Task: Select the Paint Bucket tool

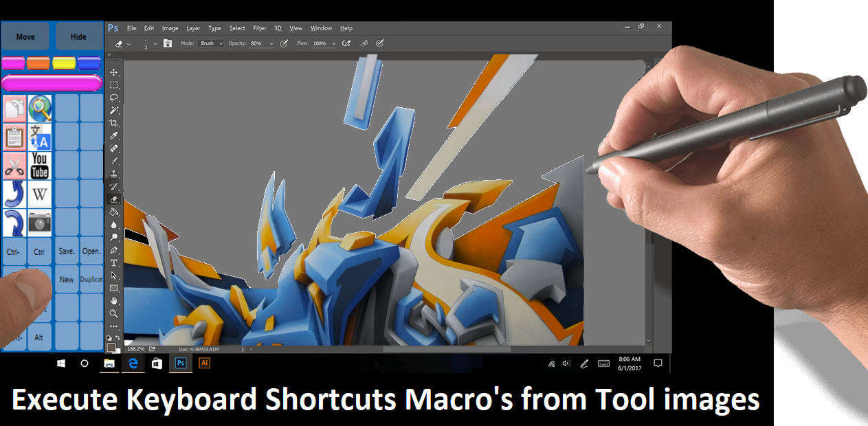Action: tap(114, 212)
